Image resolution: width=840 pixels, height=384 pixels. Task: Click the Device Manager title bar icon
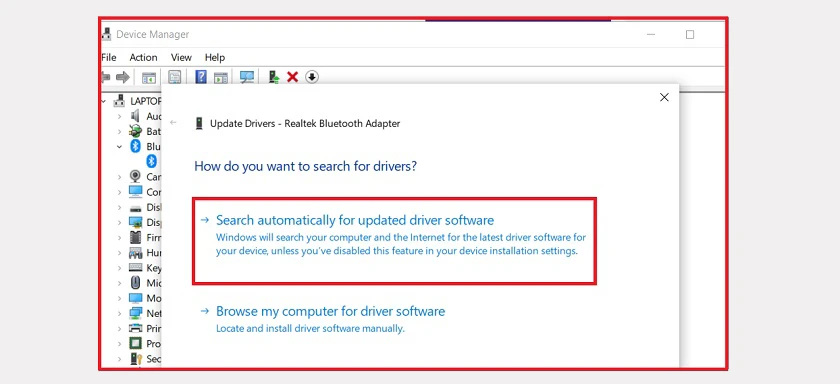point(107,34)
